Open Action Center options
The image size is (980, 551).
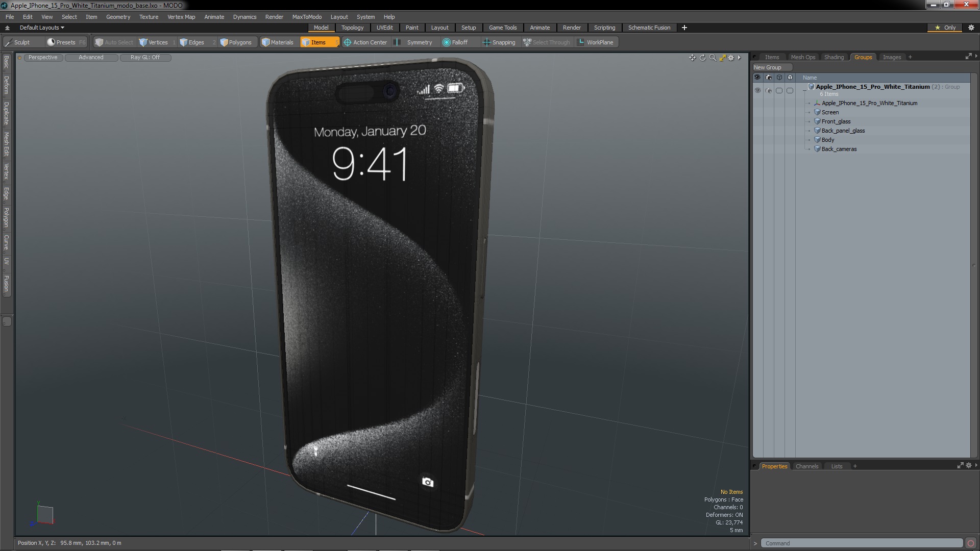[x=365, y=42]
